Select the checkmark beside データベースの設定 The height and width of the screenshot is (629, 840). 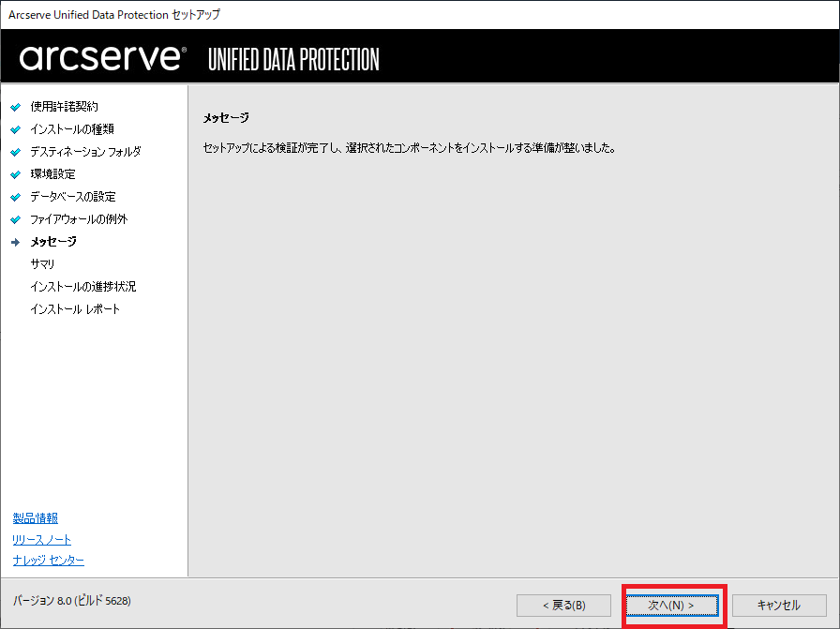pos(16,197)
